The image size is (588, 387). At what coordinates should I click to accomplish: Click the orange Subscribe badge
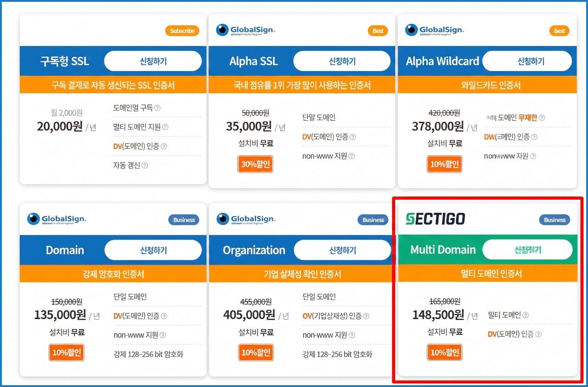coord(182,31)
